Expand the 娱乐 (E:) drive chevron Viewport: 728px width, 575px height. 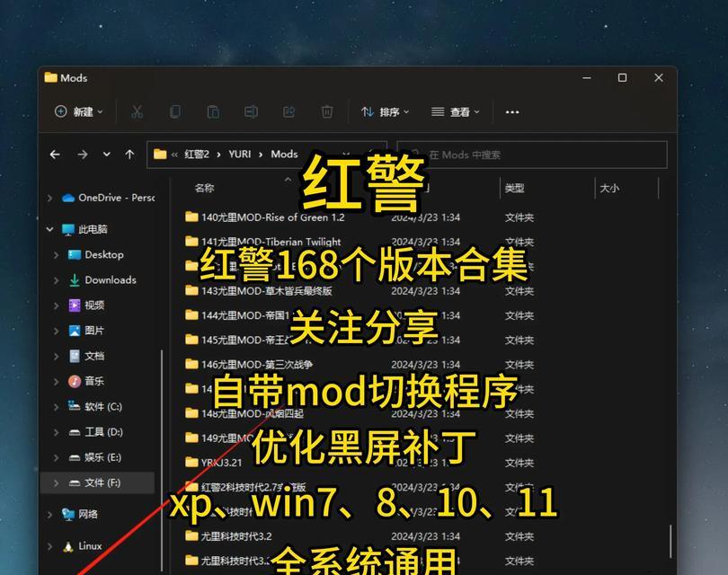(57, 457)
